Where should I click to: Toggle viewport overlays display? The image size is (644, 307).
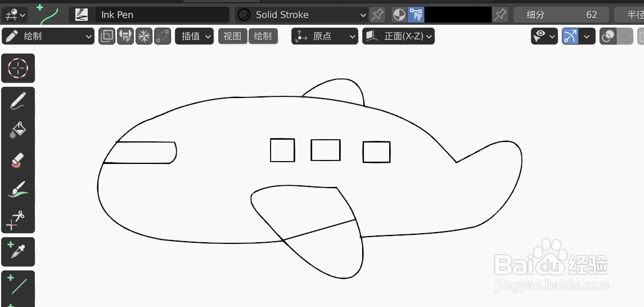click(x=608, y=36)
